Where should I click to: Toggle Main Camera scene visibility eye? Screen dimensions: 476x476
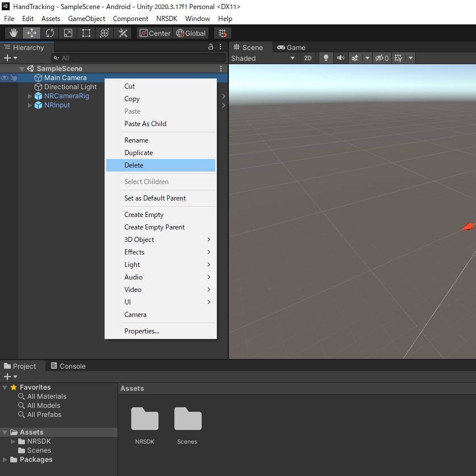point(4,78)
